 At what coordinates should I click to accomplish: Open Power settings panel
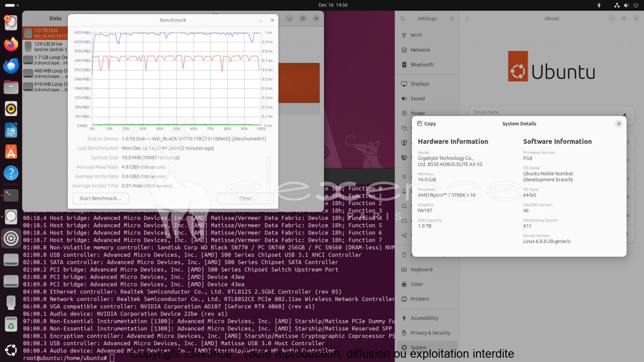[x=427, y=113]
